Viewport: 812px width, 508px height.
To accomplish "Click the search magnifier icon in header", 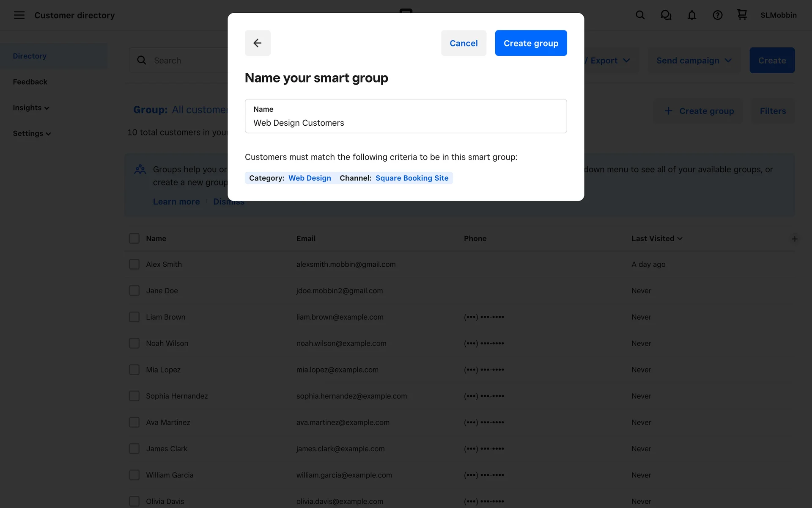I will tap(640, 15).
